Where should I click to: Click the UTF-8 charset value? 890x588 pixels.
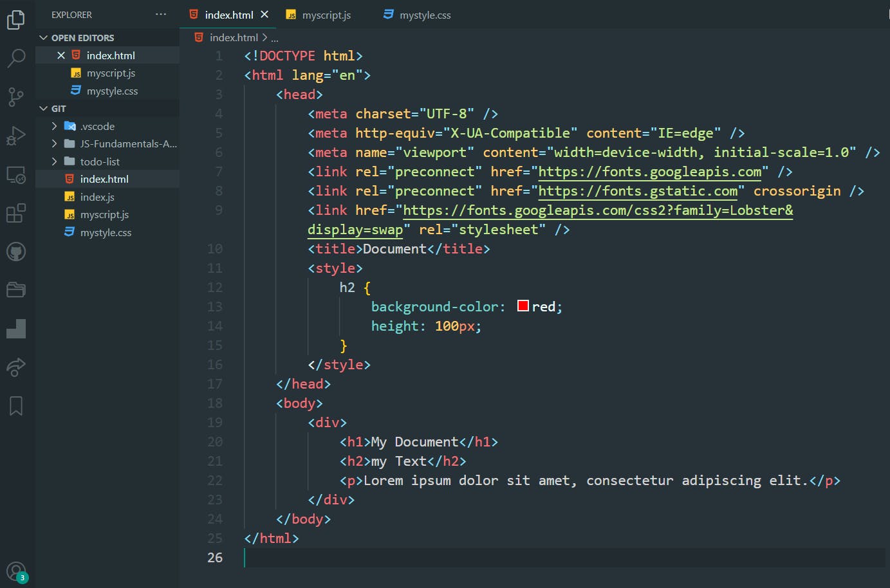pos(447,114)
